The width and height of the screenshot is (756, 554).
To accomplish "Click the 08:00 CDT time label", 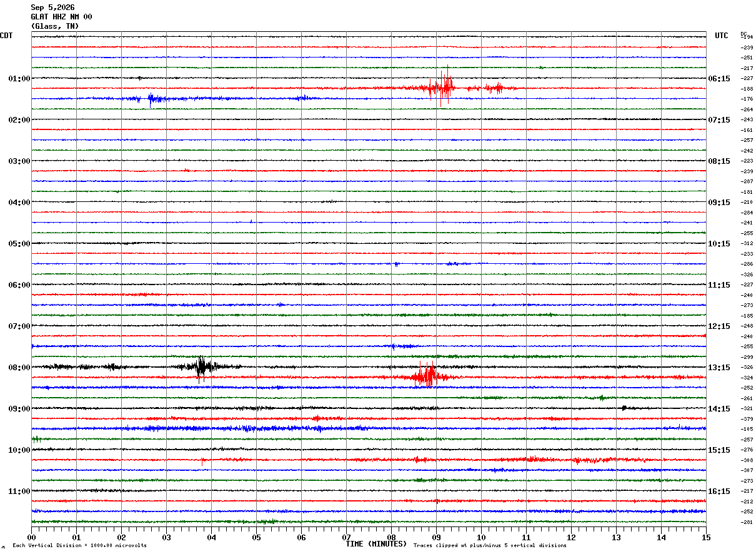I will (x=19, y=367).
